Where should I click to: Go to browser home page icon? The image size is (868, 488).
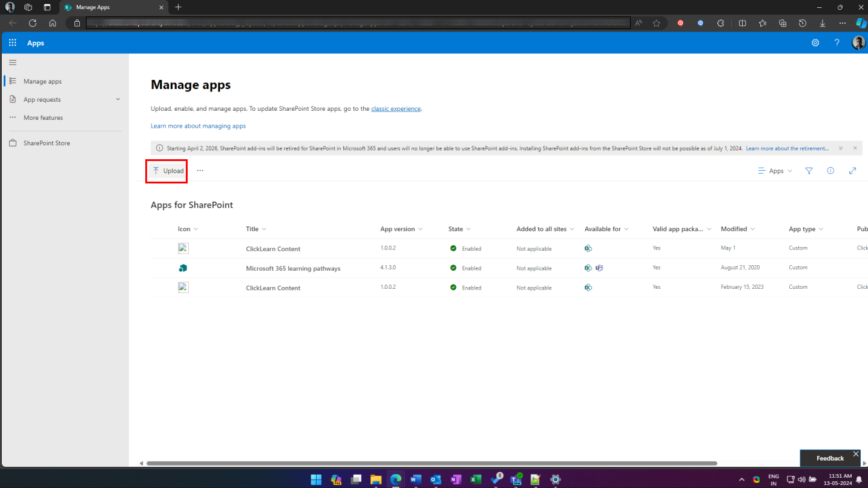[53, 23]
